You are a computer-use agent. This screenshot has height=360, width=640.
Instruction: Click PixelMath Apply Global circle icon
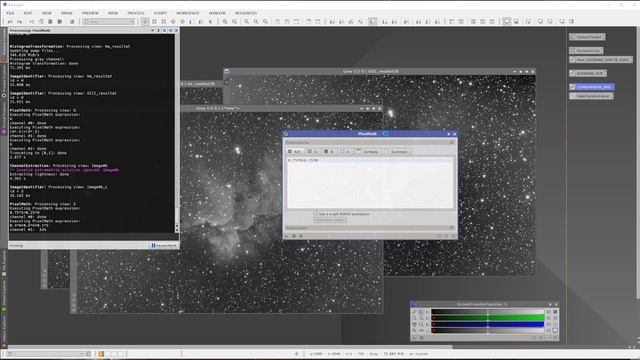(x=301, y=236)
